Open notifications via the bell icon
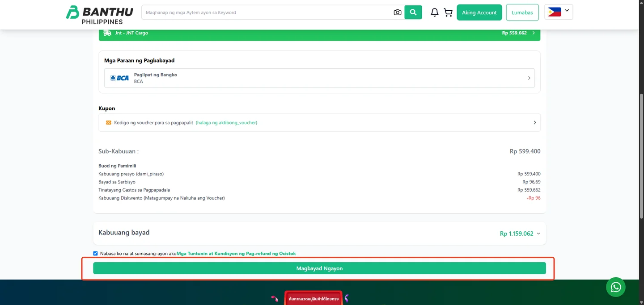 434,13
